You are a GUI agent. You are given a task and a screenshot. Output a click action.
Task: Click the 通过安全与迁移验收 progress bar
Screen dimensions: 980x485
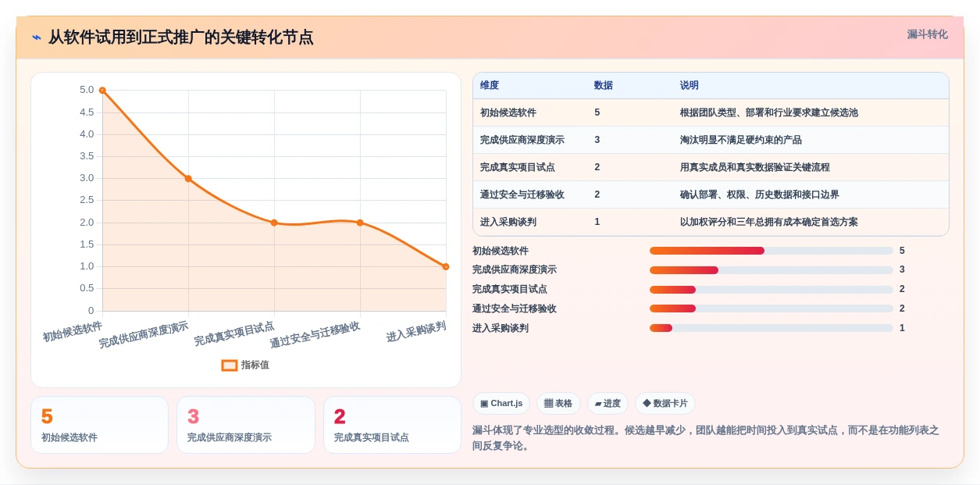(x=772, y=308)
